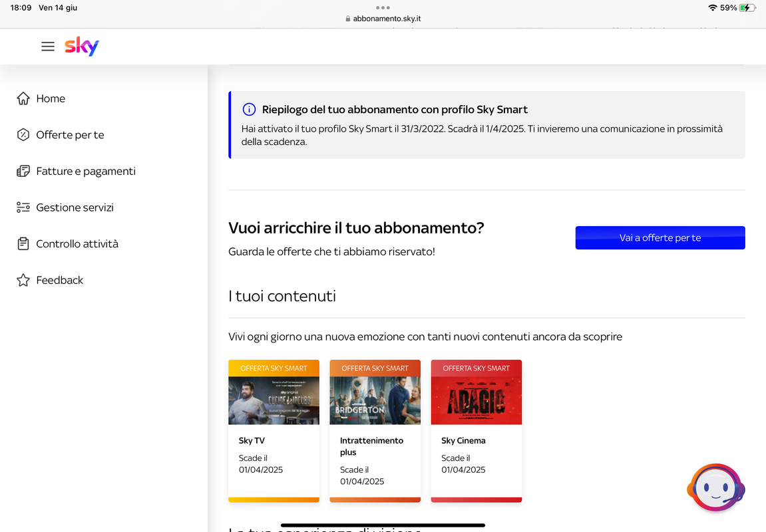Click the Sky logo

click(x=82, y=47)
